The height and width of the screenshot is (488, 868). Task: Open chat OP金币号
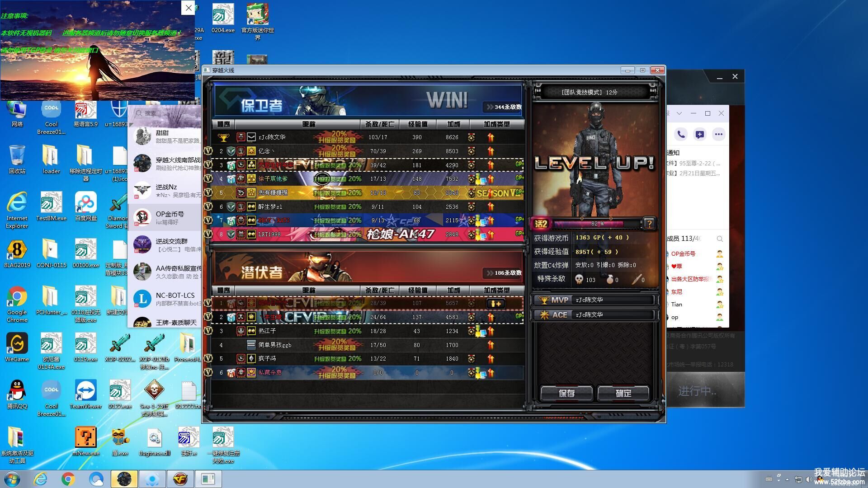(165, 218)
